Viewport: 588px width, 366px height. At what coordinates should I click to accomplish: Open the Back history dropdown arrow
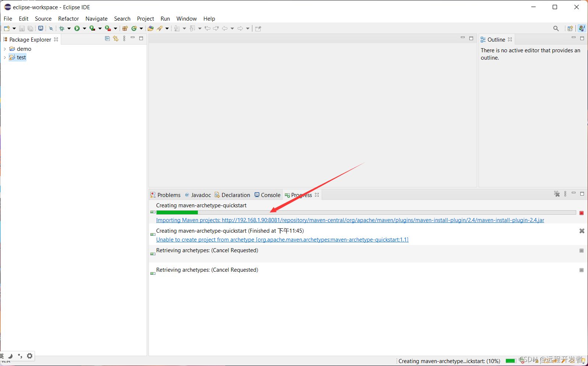(x=232, y=28)
